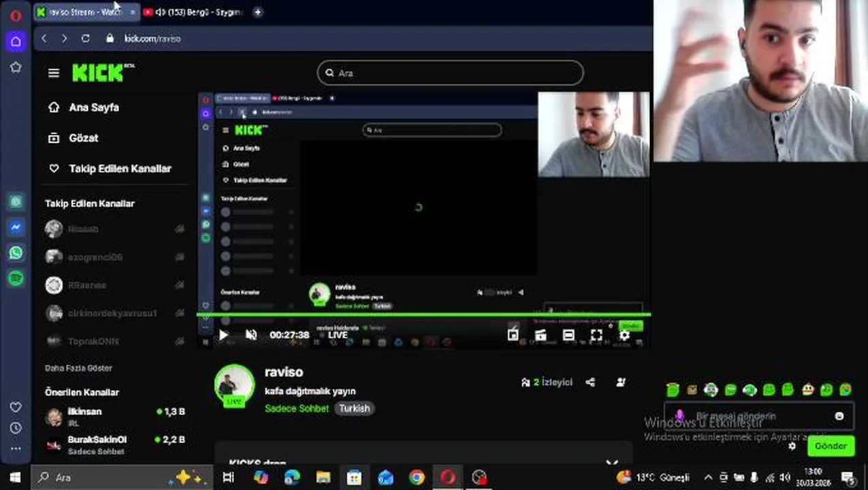Insert the brown box chat emote
The image size is (868, 490).
pyautogui.click(x=692, y=390)
